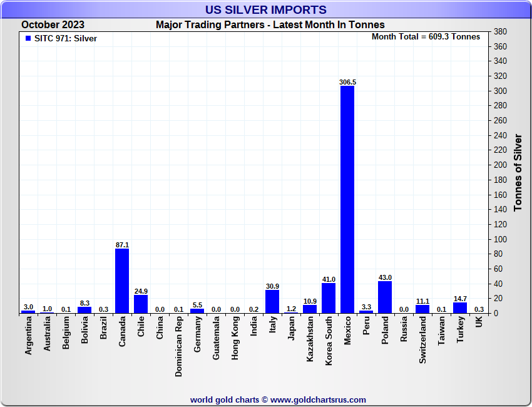This screenshot has height=407, width=532.
Task: Click the October 2023 date label
Action: 53,25
